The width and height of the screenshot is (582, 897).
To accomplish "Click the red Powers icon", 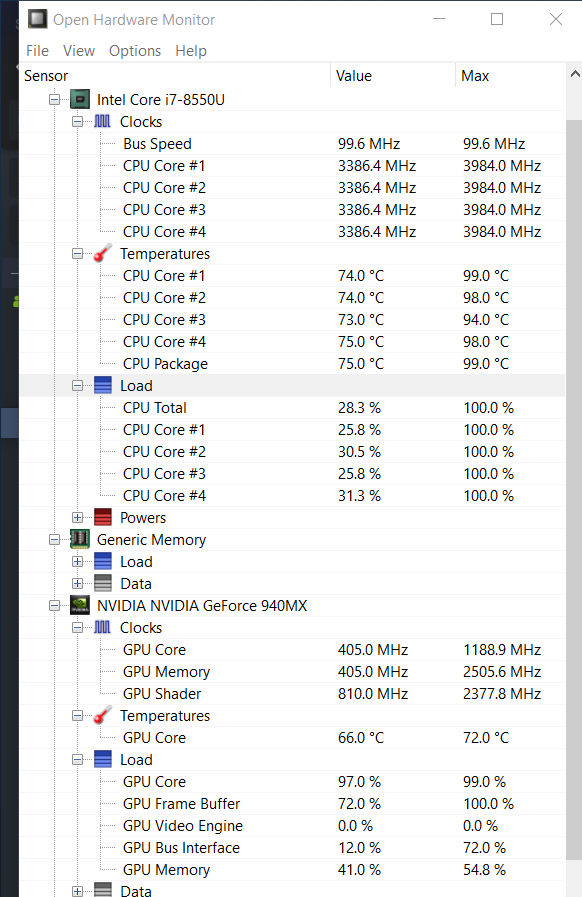I will 103,518.
